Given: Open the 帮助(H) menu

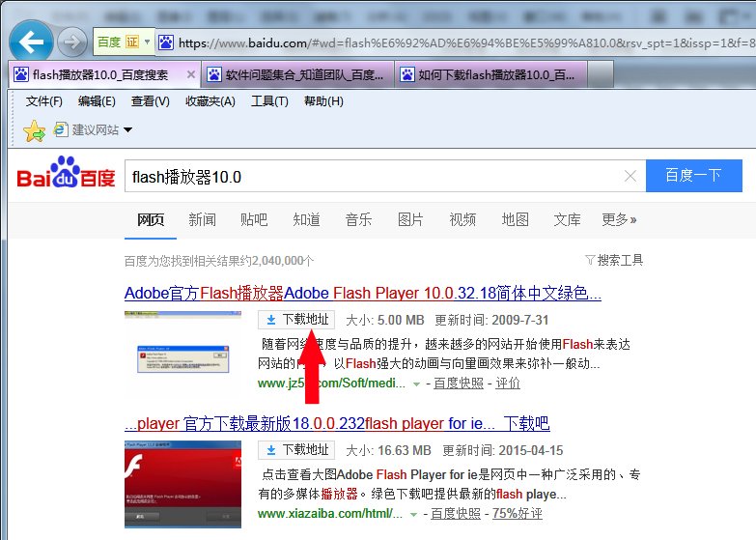Looking at the screenshot, I should [x=323, y=101].
